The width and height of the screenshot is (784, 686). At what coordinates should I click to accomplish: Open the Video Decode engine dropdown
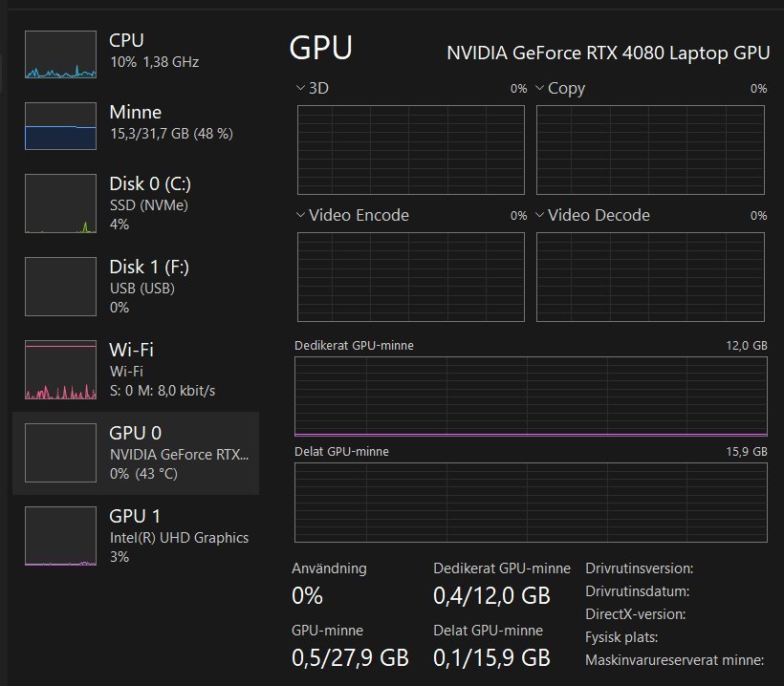[540, 215]
